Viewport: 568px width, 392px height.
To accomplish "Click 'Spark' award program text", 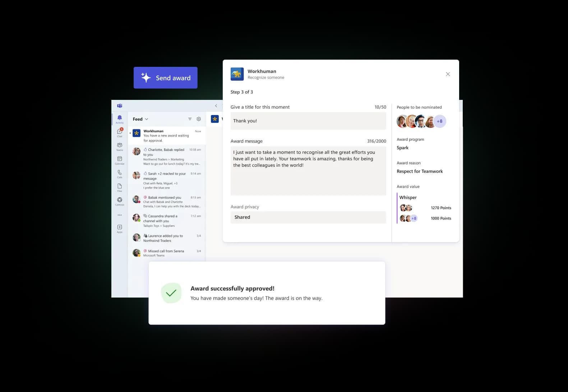I will [402, 148].
